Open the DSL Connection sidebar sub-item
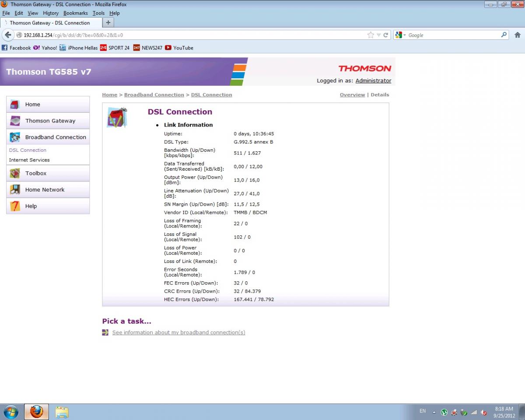 point(28,150)
